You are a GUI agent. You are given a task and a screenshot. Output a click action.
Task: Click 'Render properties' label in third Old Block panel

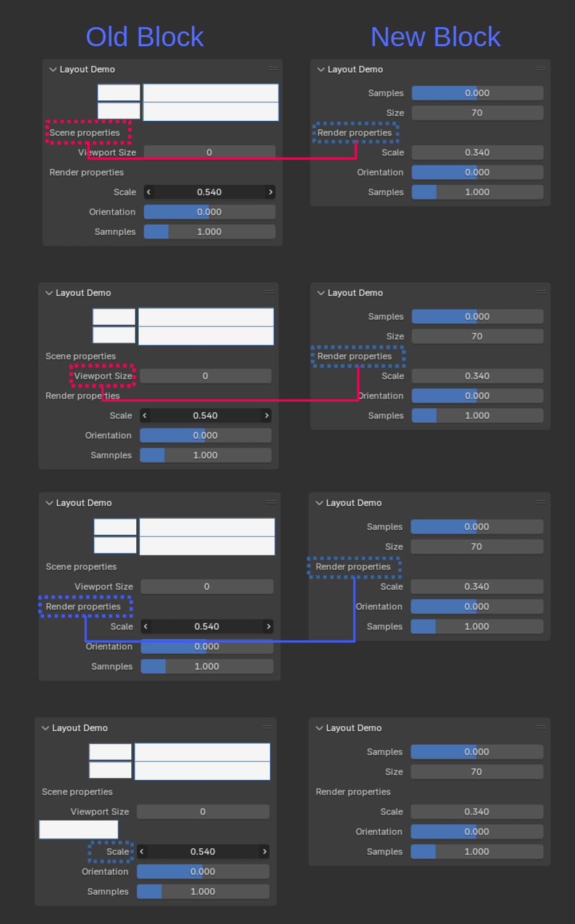pyautogui.click(x=83, y=607)
